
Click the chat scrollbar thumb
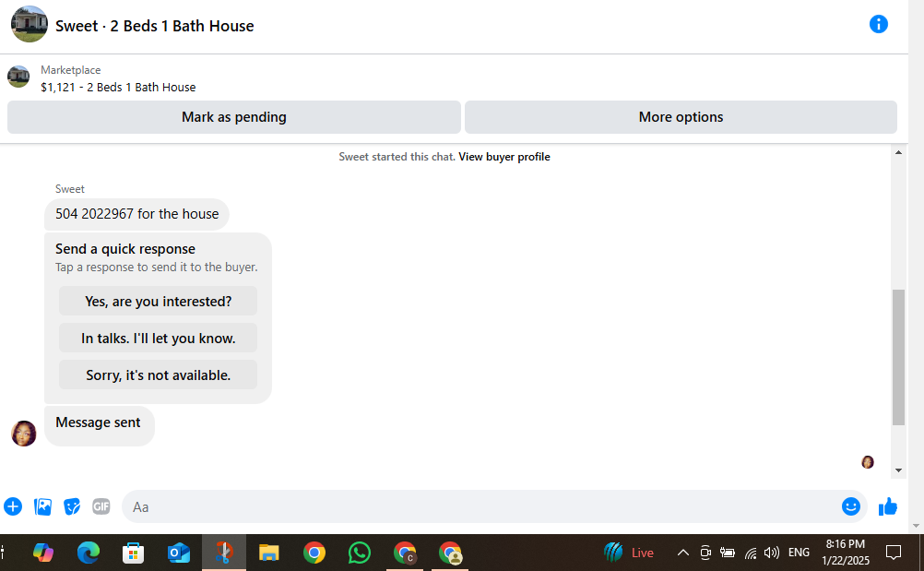898,357
